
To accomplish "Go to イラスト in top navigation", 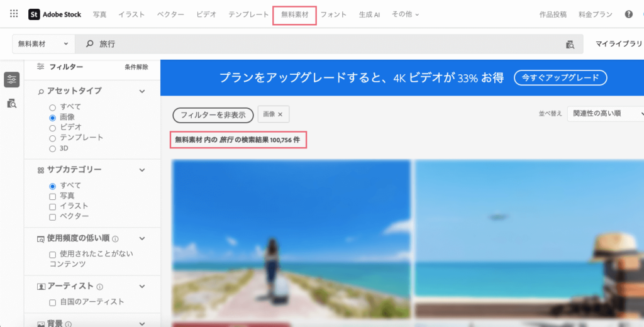I will click(131, 14).
